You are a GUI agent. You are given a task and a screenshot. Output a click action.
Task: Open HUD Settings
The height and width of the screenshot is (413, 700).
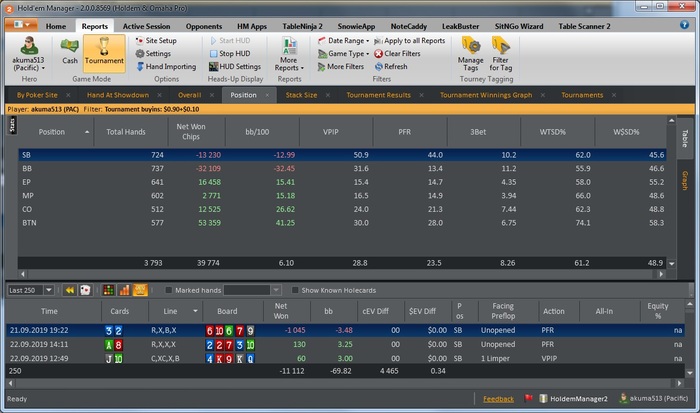click(x=235, y=67)
